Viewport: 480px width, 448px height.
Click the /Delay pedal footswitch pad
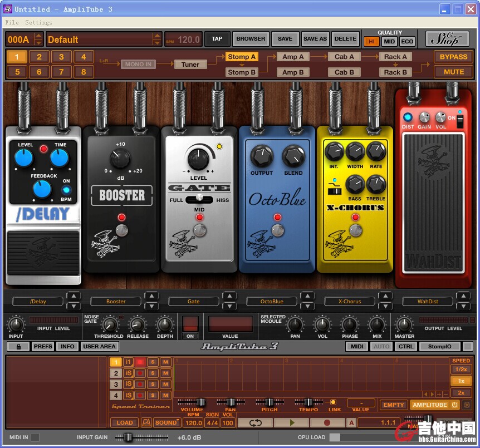pyautogui.click(x=43, y=253)
